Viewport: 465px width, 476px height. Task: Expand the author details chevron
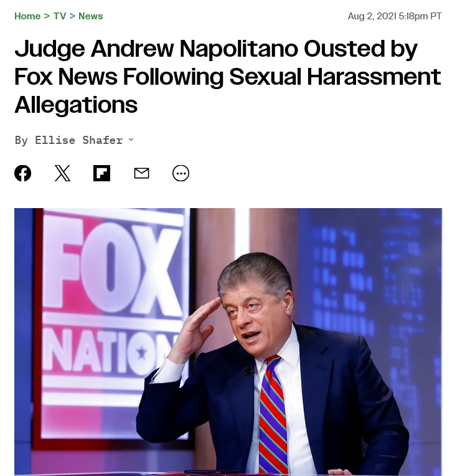click(x=131, y=140)
